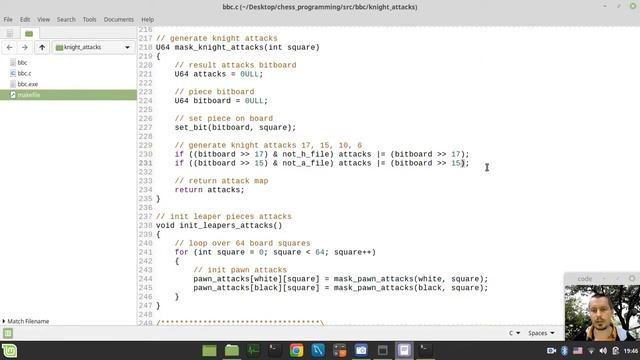Screen dimensions: 640x360
Task: Click the mask_knight_attacks function declaration line
Action: (x=238, y=47)
